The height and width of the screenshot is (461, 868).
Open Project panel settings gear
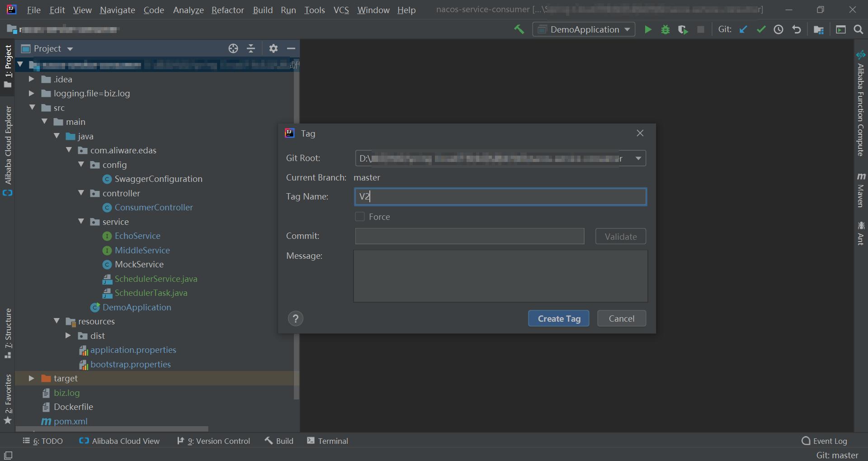click(273, 48)
